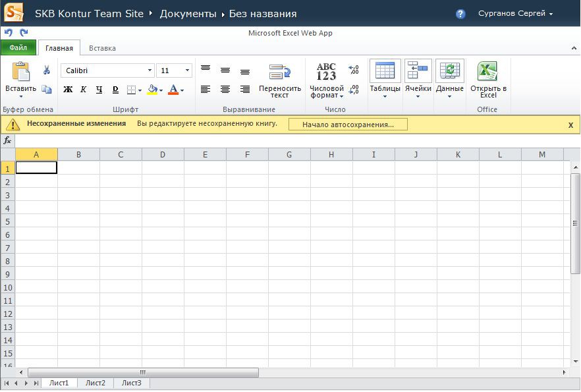581x392 pixels.
Task: Open the Файл menu tab
Action: tap(18, 47)
